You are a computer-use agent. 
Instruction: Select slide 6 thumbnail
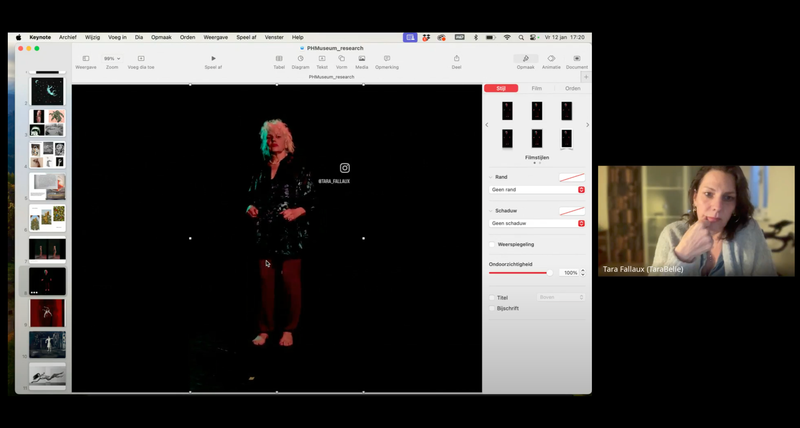47,218
